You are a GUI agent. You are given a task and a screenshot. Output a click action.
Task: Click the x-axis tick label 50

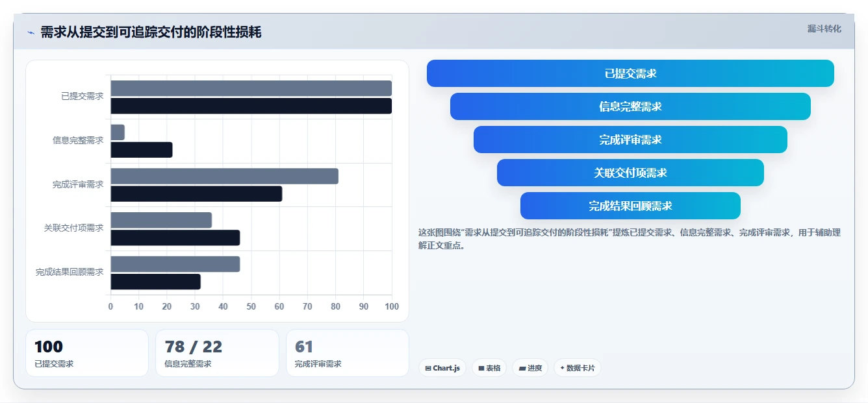coord(251,306)
